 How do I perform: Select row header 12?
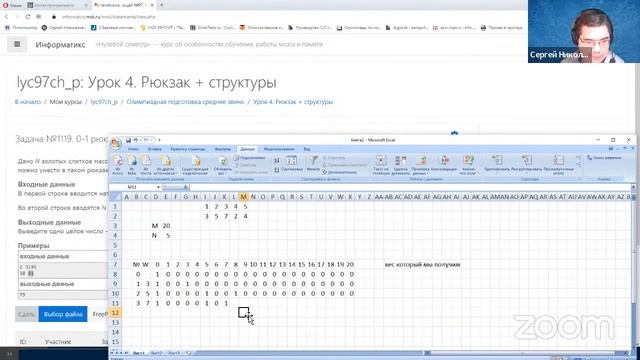(x=116, y=313)
